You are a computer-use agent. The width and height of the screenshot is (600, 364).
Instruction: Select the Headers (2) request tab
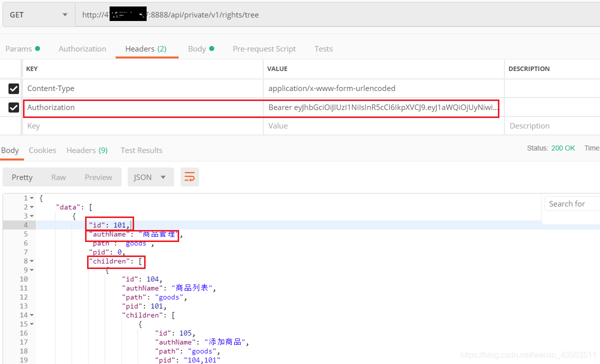146,49
